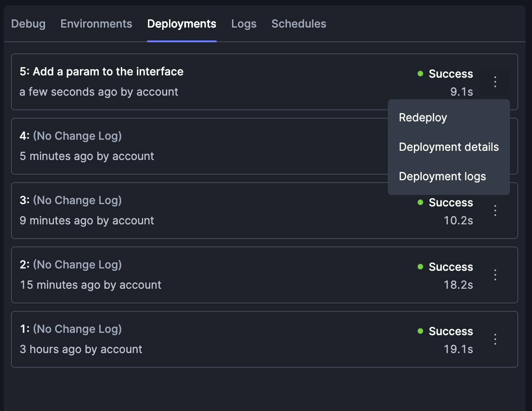Click green status dot of deployment 2

[x=420, y=267]
